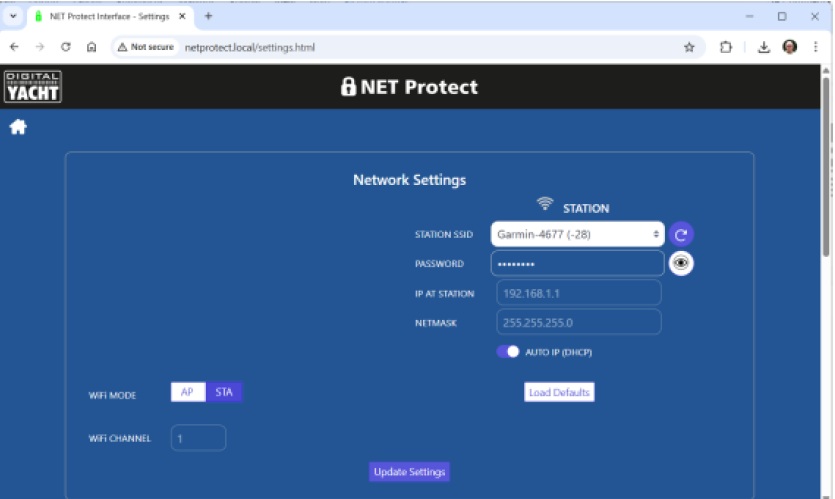835x499 pixels.
Task: Open the Station SSID dropdown
Action: tap(577, 234)
